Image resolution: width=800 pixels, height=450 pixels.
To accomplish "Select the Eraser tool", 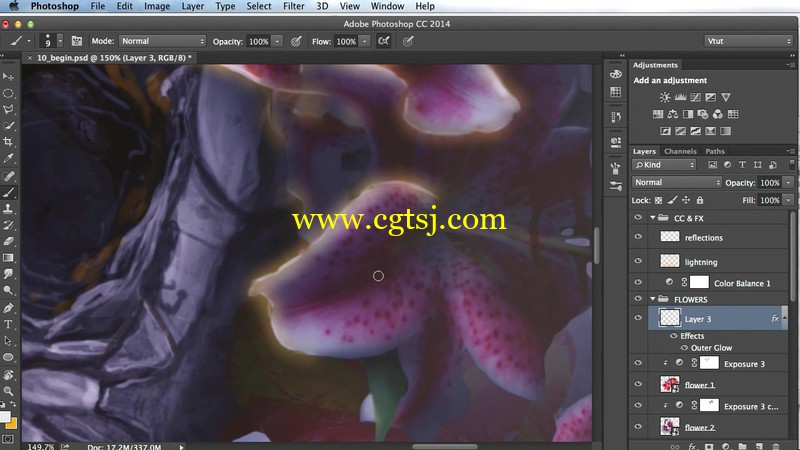I will pos(8,241).
